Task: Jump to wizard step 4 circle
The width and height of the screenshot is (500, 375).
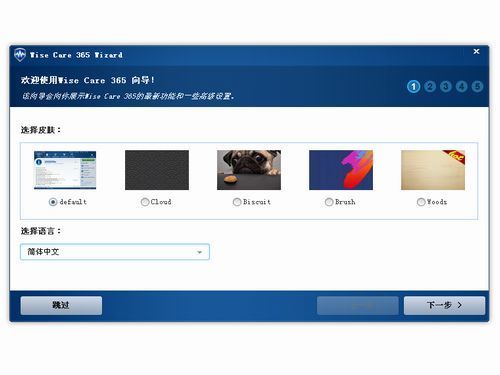Action: click(x=462, y=87)
